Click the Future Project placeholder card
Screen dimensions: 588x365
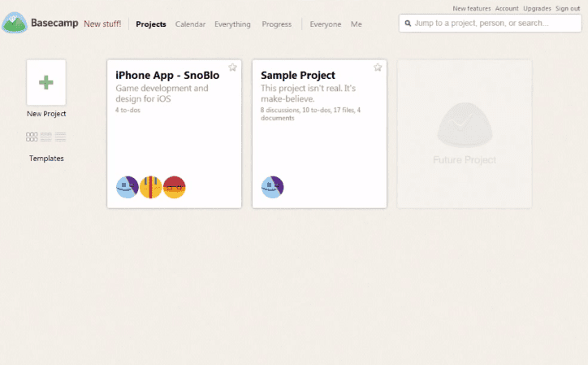coord(465,133)
